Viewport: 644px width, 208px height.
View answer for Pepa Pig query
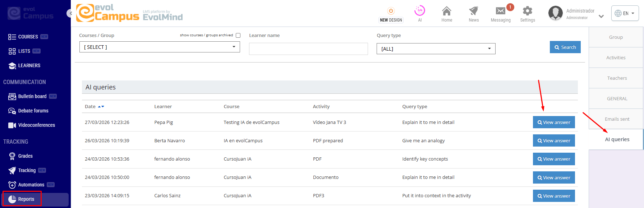pyautogui.click(x=554, y=122)
